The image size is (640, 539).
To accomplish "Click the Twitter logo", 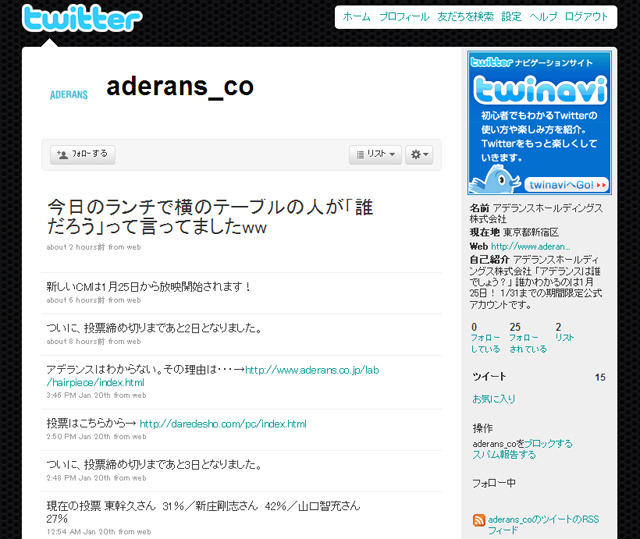I will pyautogui.click(x=82, y=18).
